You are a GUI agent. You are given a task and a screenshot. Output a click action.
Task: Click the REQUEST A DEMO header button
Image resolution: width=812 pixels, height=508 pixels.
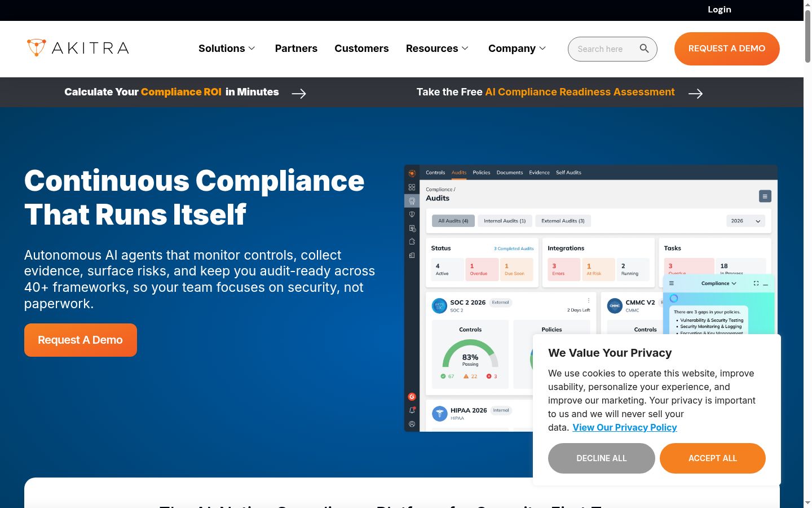pyautogui.click(x=727, y=49)
